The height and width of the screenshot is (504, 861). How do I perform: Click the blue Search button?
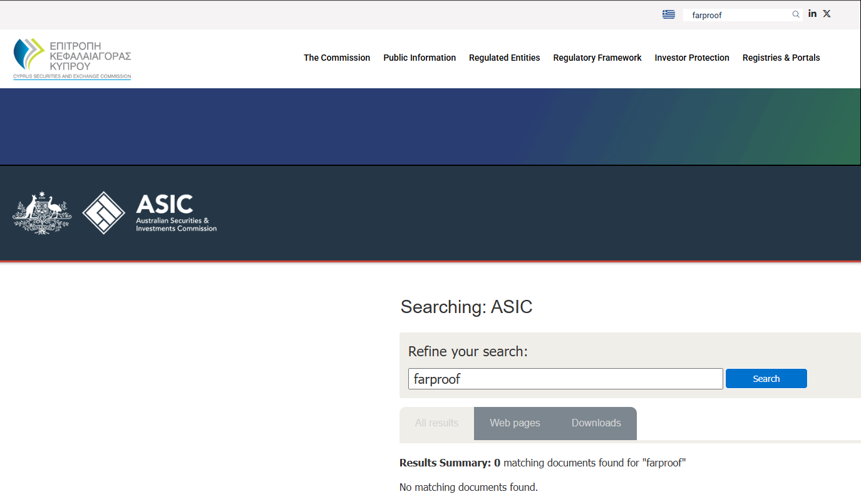click(766, 379)
